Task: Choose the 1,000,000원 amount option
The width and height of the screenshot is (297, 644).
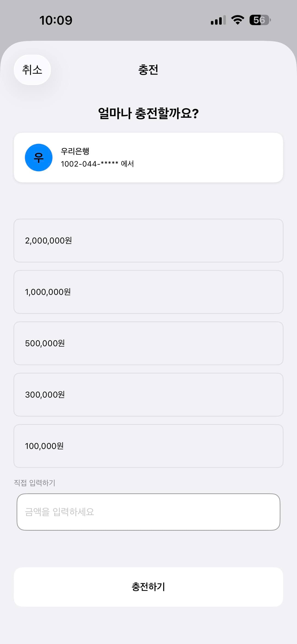Action: pos(148,292)
